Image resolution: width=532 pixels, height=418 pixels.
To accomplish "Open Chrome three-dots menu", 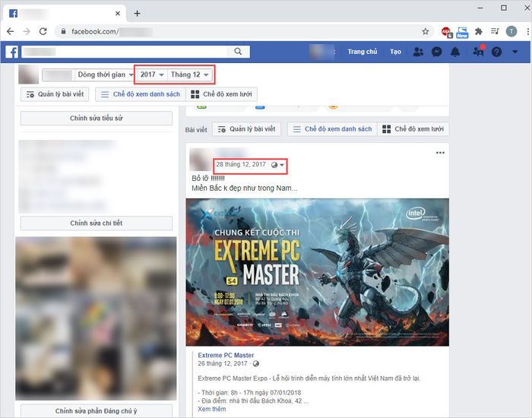I will point(527,32).
